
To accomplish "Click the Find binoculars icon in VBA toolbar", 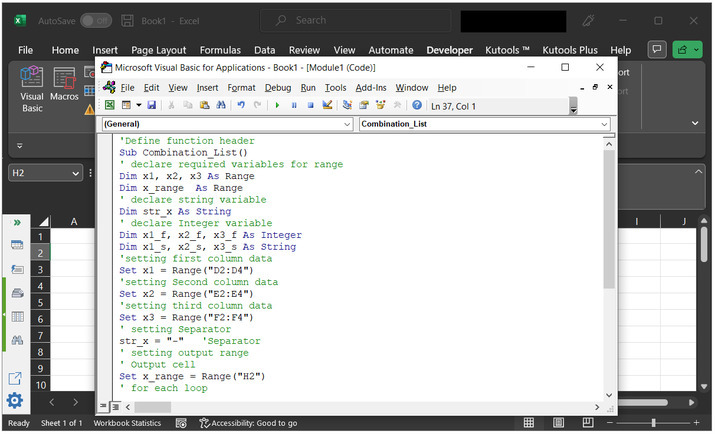I will (x=219, y=105).
